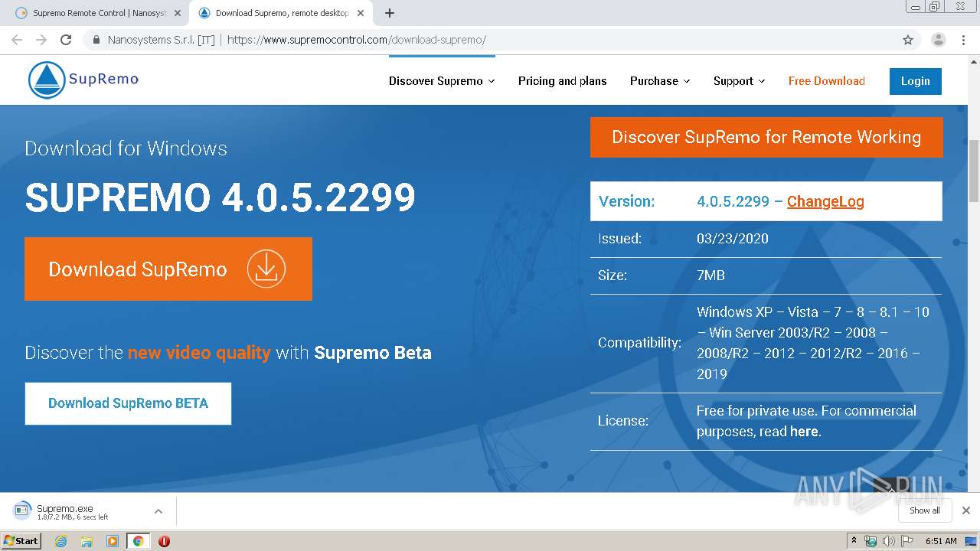Click the volume speaker tray icon
This screenshot has width=980, height=551.
[x=889, y=541]
